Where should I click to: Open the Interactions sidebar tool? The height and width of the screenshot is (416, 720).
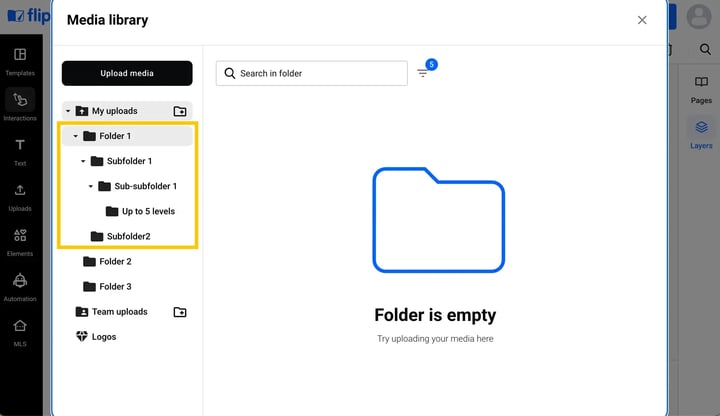[20, 106]
